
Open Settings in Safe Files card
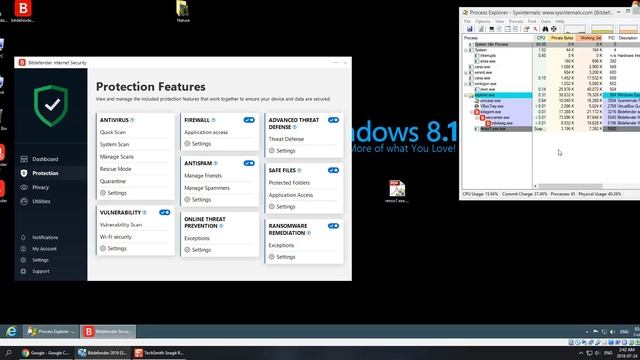pyautogui.click(x=282, y=207)
